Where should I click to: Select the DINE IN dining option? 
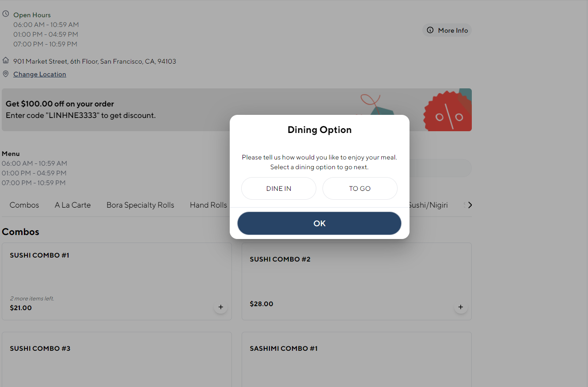[278, 189]
